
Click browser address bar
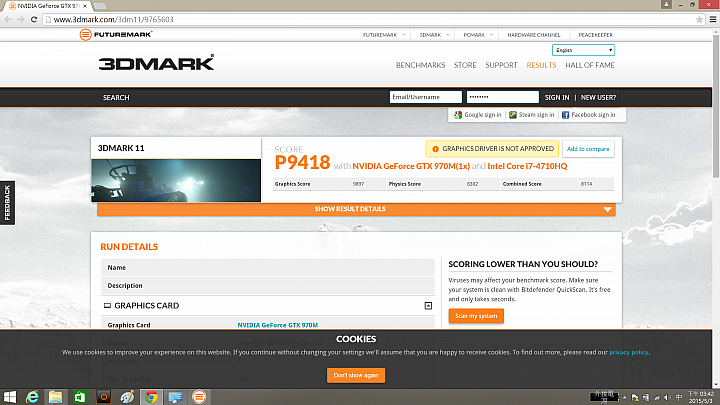tap(373, 19)
